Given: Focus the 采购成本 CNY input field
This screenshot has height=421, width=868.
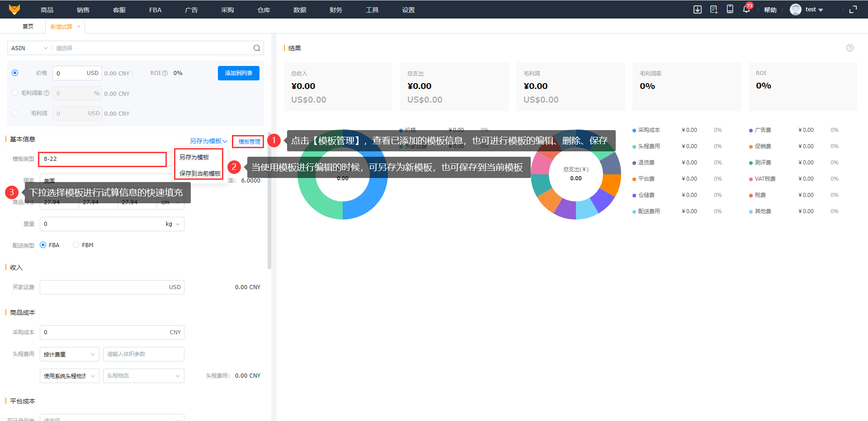Looking at the screenshot, I should click(x=112, y=332).
